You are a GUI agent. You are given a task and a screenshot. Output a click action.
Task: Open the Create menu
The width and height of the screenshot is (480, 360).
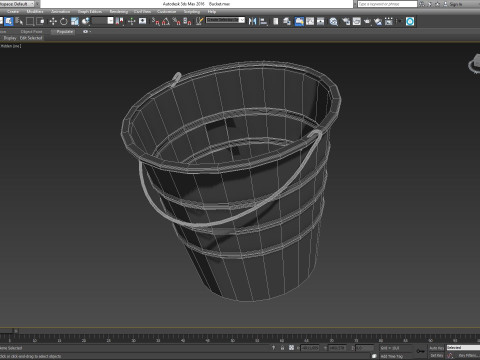[x=13, y=11]
